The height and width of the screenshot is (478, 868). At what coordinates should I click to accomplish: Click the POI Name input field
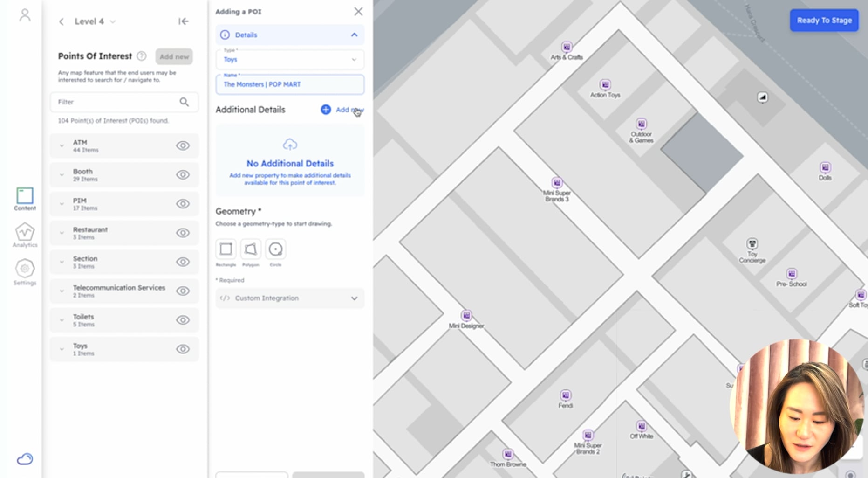tap(289, 84)
